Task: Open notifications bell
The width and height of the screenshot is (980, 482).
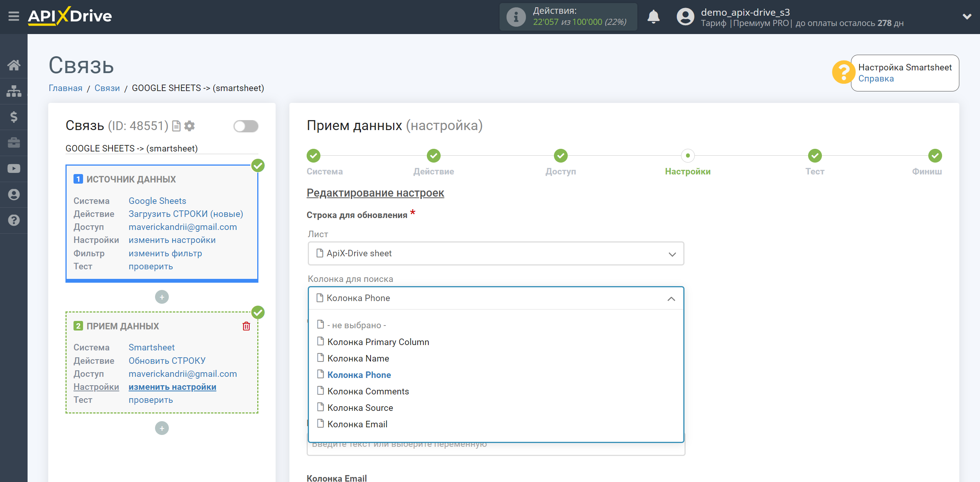Action: click(653, 17)
